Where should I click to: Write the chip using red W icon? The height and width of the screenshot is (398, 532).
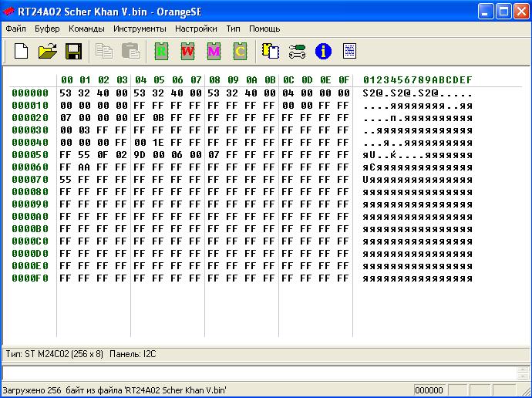(x=187, y=51)
